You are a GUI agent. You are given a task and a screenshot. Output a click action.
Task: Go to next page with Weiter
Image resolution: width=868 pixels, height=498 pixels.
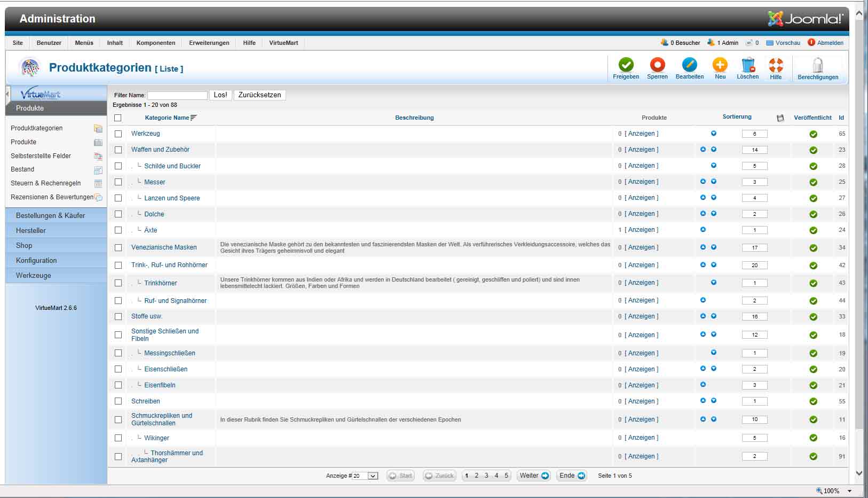click(534, 476)
